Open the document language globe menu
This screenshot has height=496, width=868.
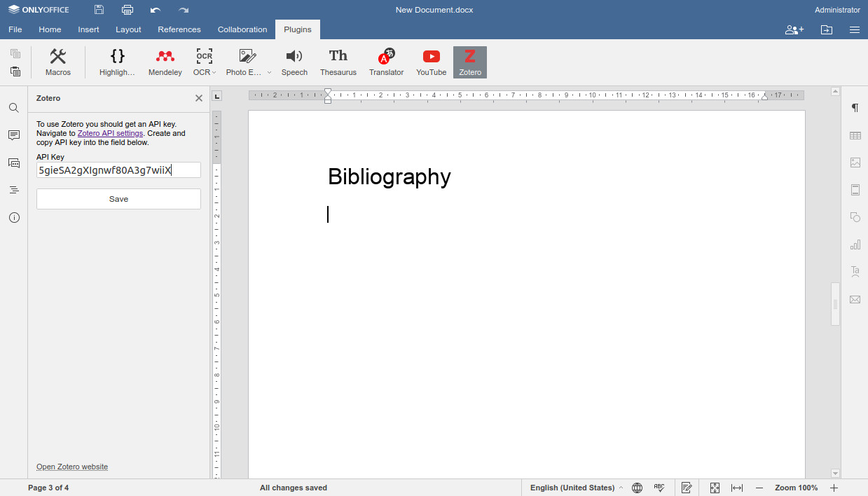click(637, 488)
